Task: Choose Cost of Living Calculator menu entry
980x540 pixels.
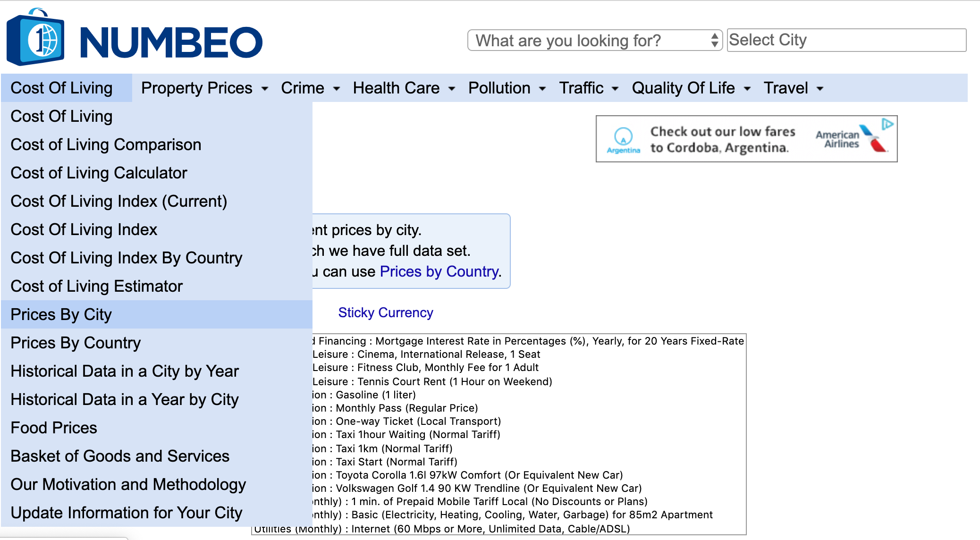Action: [x=99, y=173]
